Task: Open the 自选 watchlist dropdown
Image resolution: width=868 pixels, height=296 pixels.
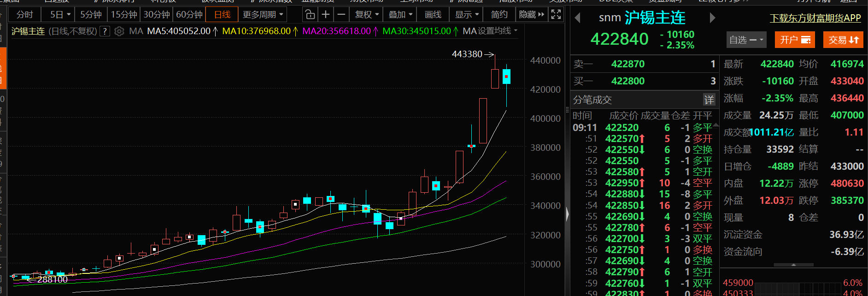Action: point(746,40)
